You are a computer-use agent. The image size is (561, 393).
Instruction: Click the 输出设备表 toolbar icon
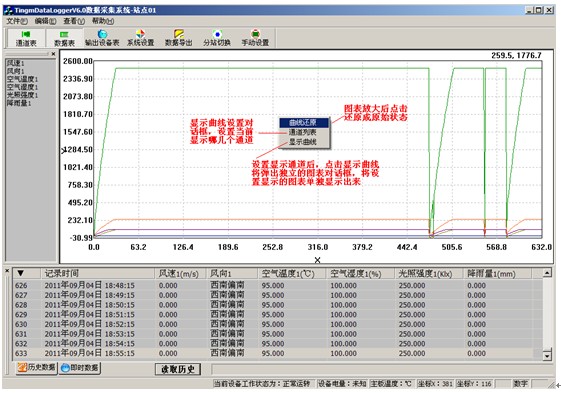point(102,38)
